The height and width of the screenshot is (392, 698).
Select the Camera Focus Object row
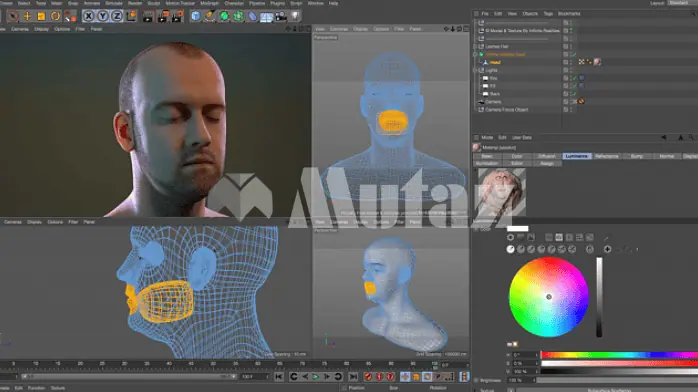507,109
